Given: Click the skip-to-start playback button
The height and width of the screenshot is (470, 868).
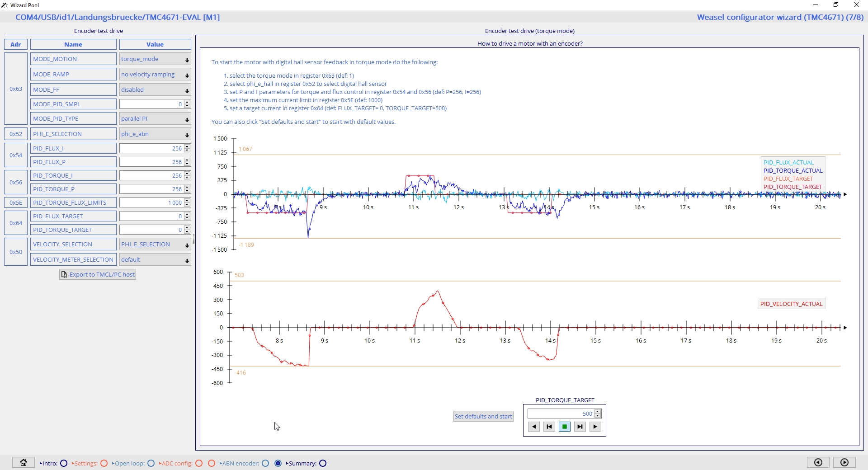Looking at the screenshot, I should point(549,427).
